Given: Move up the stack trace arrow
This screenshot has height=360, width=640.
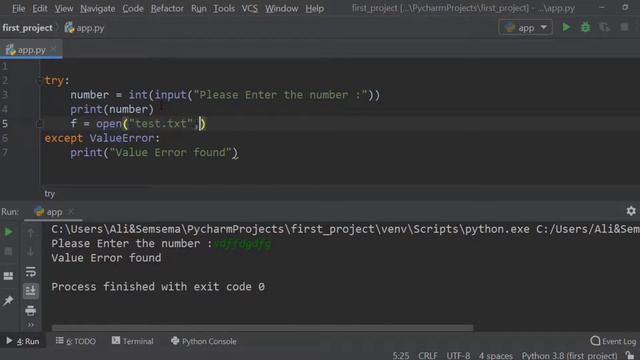Looking at the screenshot, I should (x=31, y=233).
